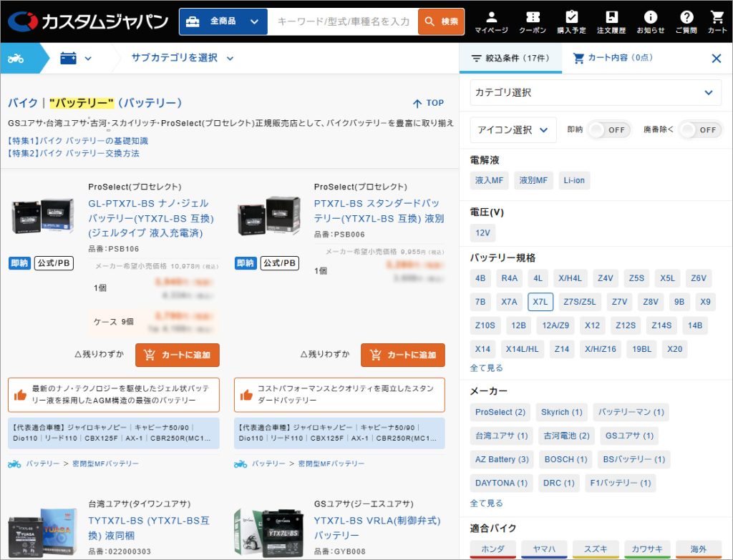
Task: Open the アイコン選択 dropdown
Action: coord(513,130)
